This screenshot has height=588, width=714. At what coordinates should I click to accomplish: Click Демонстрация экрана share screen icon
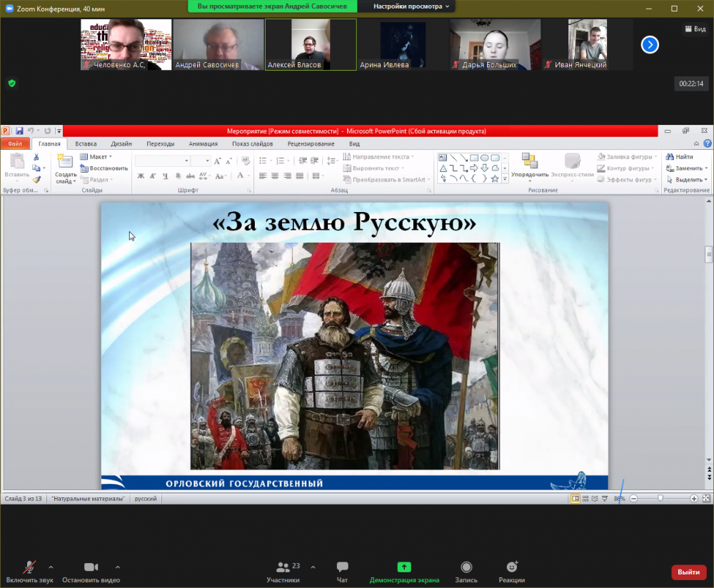pyautogui.click(x=404, y=567)
